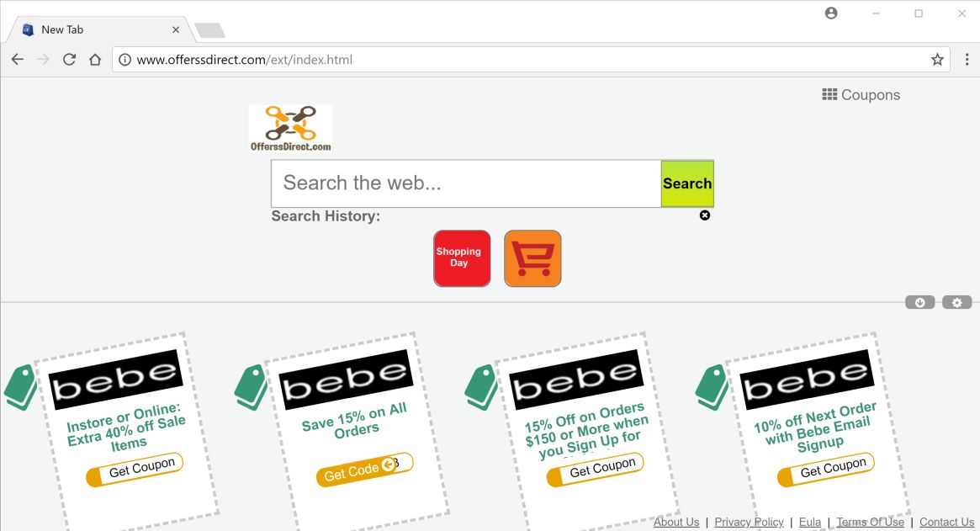Get Coupon for Extra 40% off Sale Items
The image size is (980, 531).
point(135,469)
